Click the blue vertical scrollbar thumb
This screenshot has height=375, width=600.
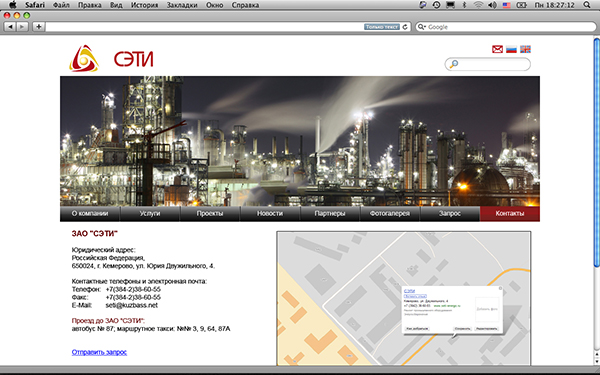(597, 152)
